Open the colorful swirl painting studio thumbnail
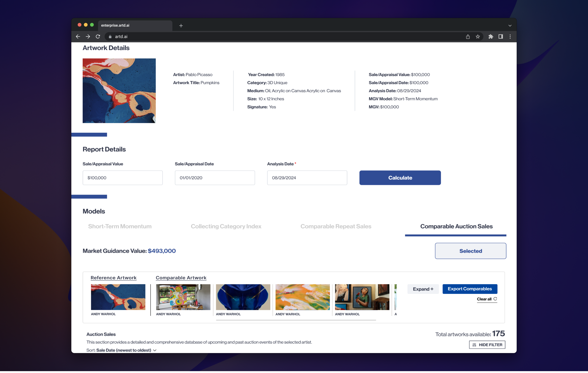The width and height of the screenshot is (588, 373). point(183,297)
